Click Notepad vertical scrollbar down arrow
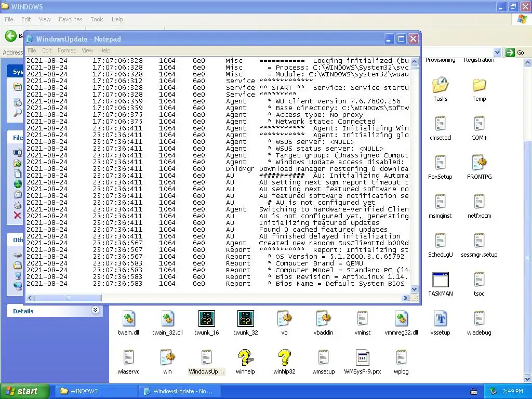 coord(414,289)
